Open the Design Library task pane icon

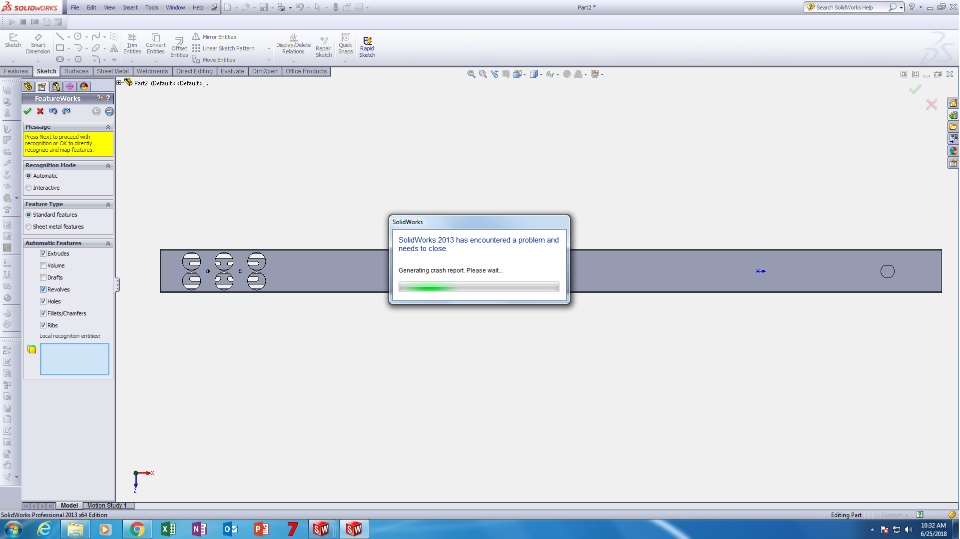tap(953, 115)
